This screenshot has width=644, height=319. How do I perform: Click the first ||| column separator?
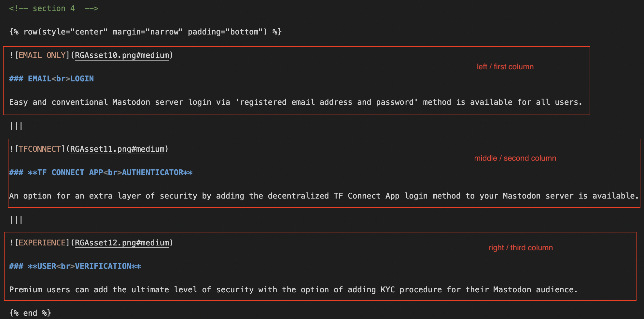coord(16,126)
